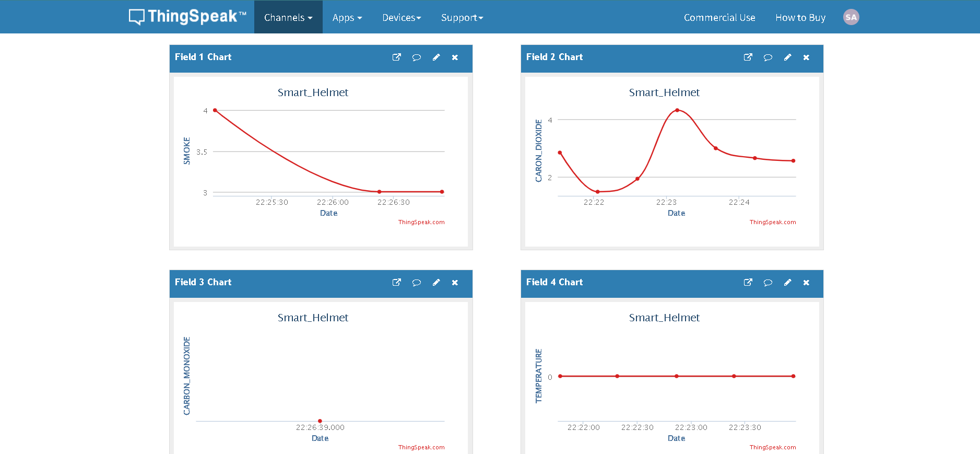Open the Apps dropdown menu
The width and height of the screenshot is (980, 454).
(x=347, y=17)
